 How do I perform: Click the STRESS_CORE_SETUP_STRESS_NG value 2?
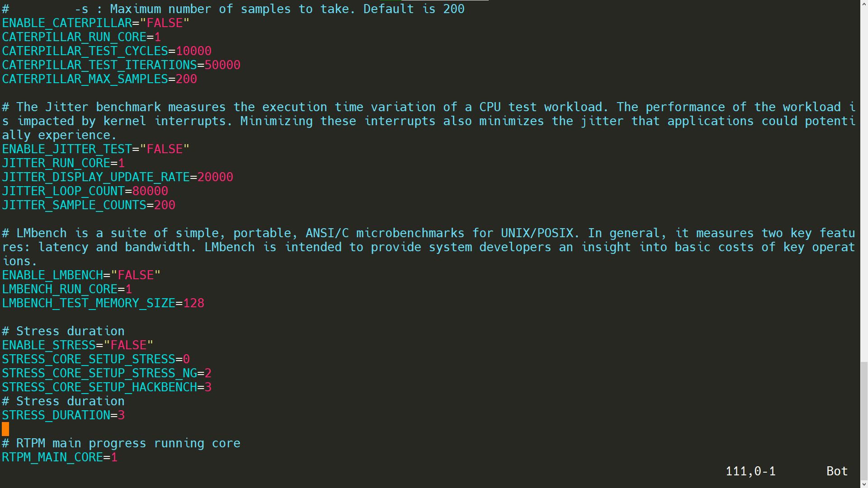pyautogui.click(x=208, y=373)
